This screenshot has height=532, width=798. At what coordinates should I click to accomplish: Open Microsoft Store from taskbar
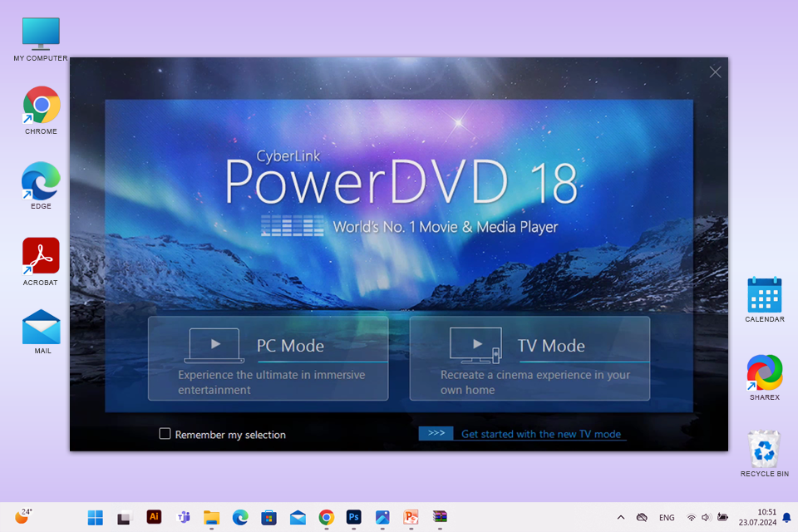268,518
